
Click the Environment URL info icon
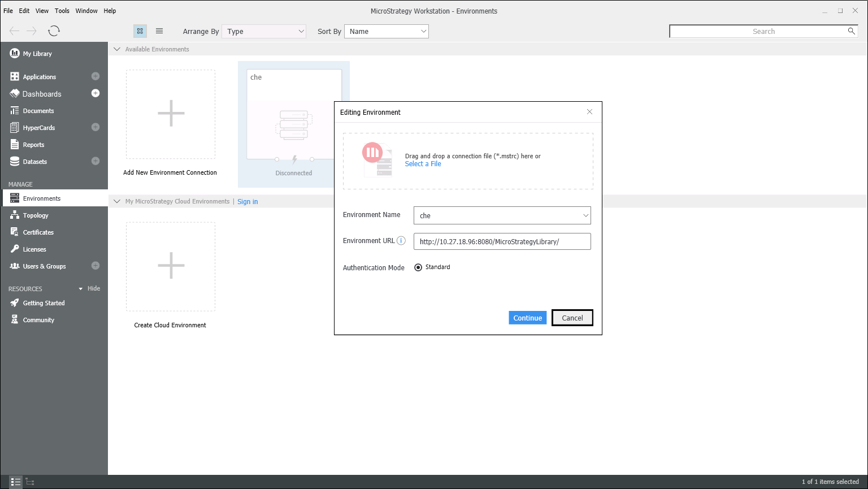click(x=401, y=241)
